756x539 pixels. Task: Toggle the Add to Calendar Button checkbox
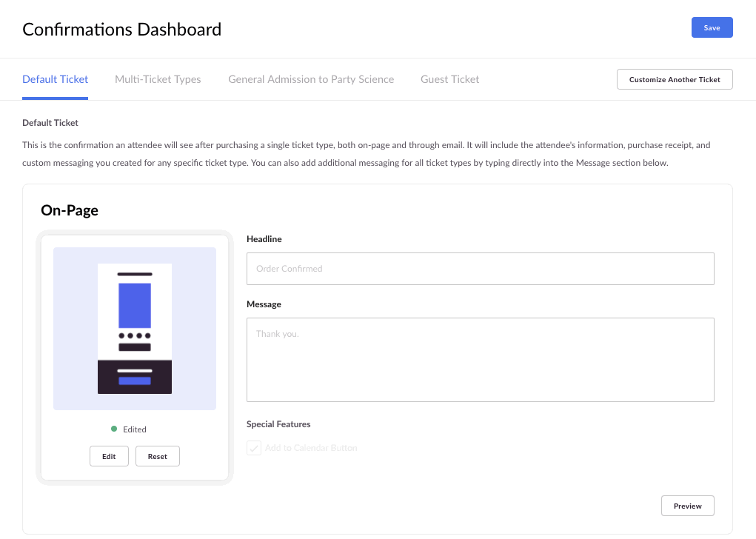coord(254,448)
